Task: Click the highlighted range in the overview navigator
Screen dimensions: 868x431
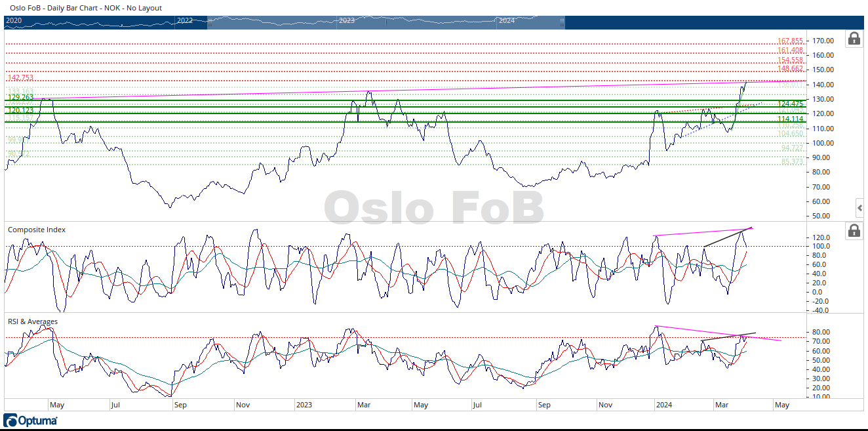Action: click(386, 22)
